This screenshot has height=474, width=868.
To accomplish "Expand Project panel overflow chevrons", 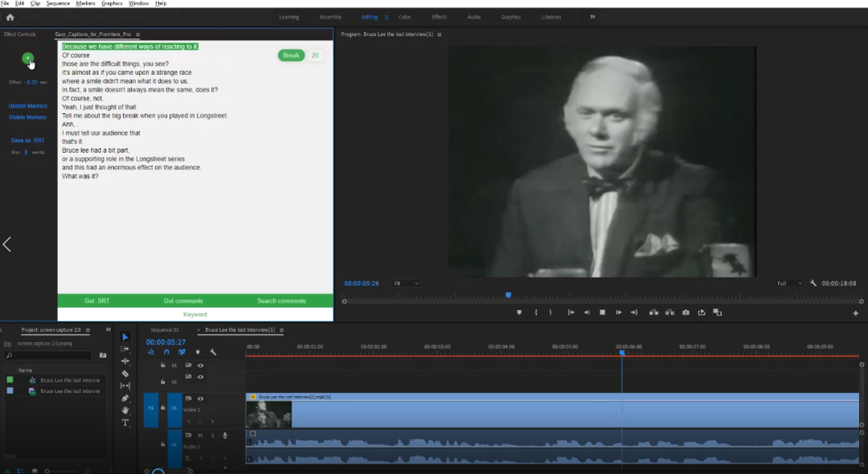I will (x=108, y=329).
